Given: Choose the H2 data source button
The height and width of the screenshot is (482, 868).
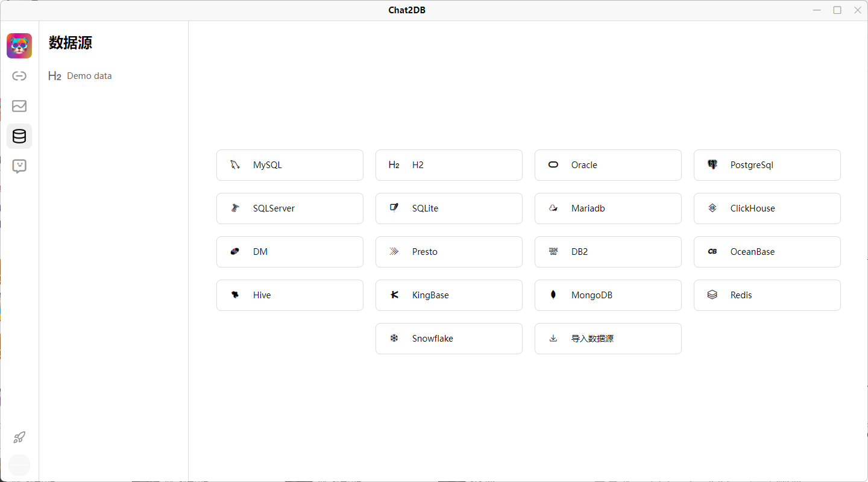Looking at the screenshot, I should 449,165.
